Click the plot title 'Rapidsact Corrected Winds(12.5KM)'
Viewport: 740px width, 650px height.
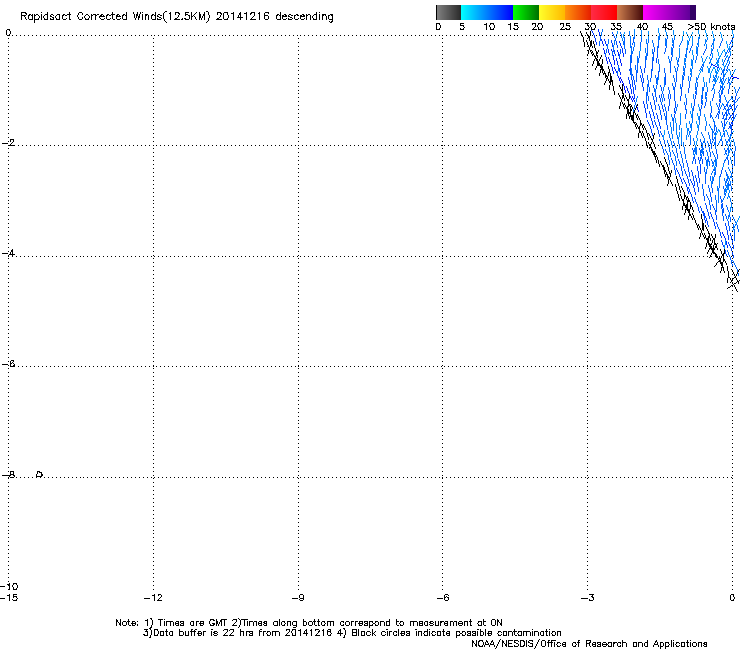point(115,17)
